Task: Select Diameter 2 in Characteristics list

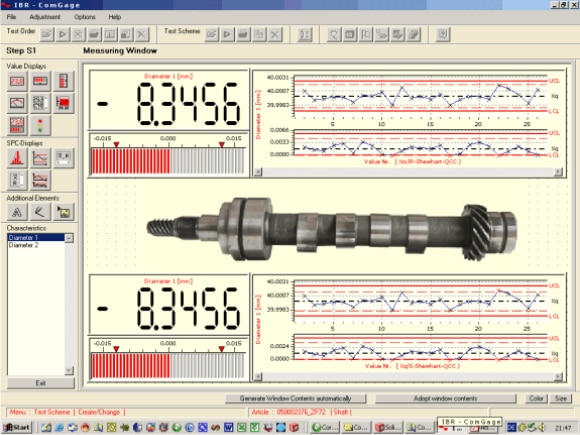Action: [23, 245]
